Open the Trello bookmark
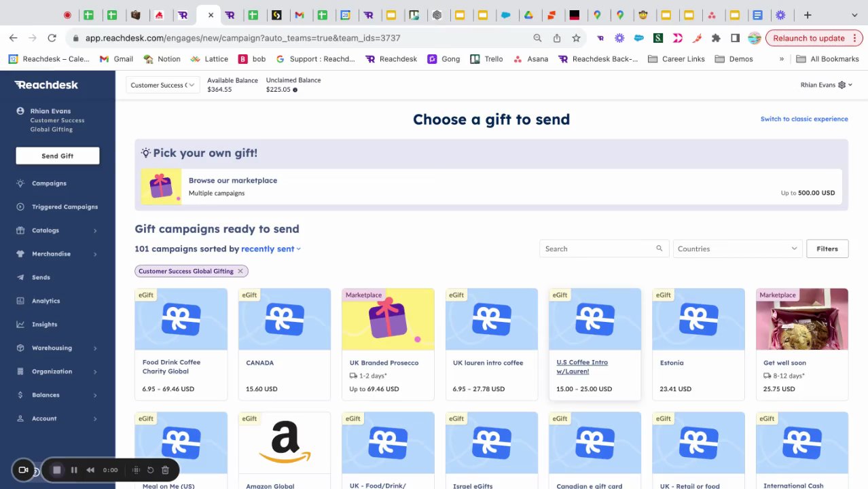 [x=486, y=59]
